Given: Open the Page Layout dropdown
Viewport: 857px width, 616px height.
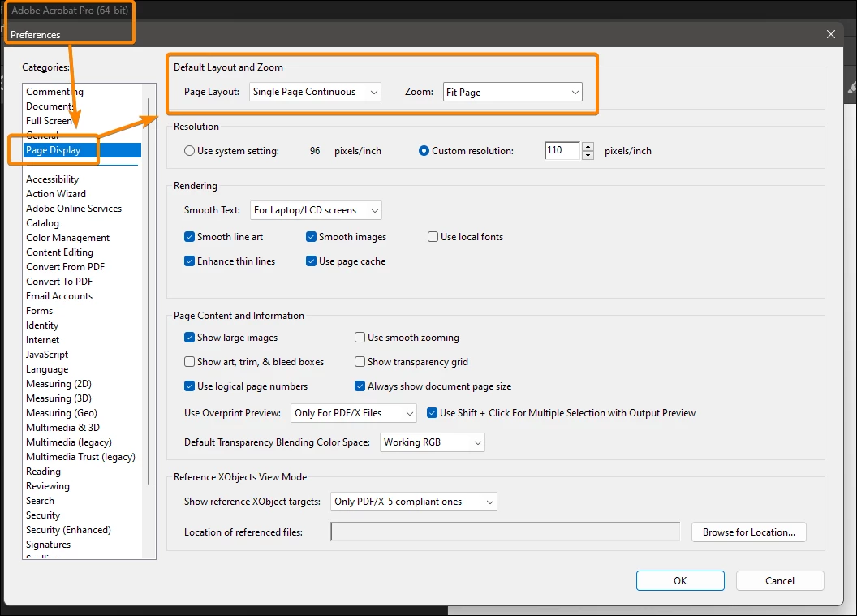Looking at the screenshot, I should pos(315,92).
